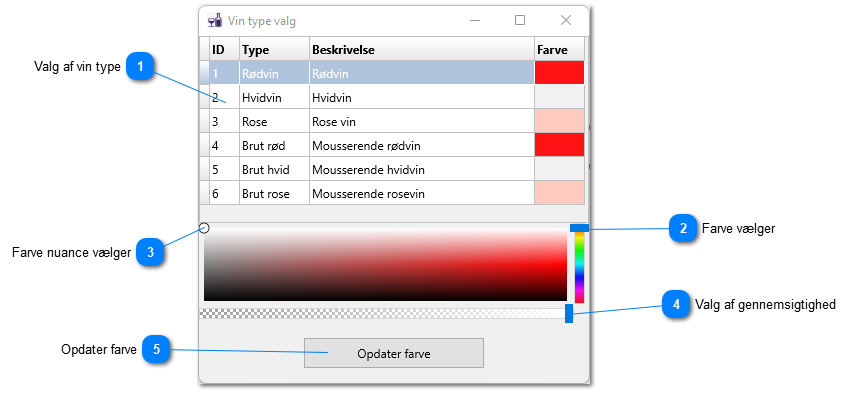Select the Hvidvin cell in Type column
Screen dimensions: 852x393
coord(274,97)
